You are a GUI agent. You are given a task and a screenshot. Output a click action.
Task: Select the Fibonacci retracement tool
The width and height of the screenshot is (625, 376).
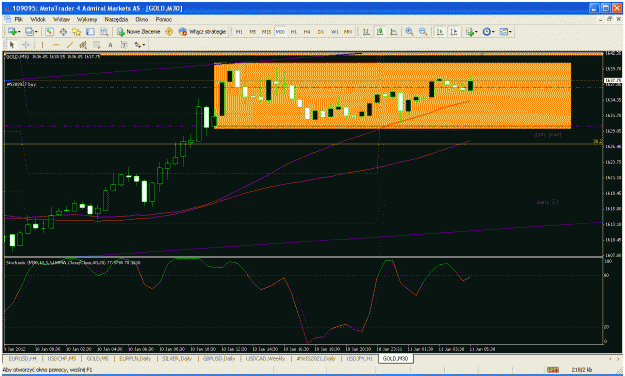click(96, 45)
